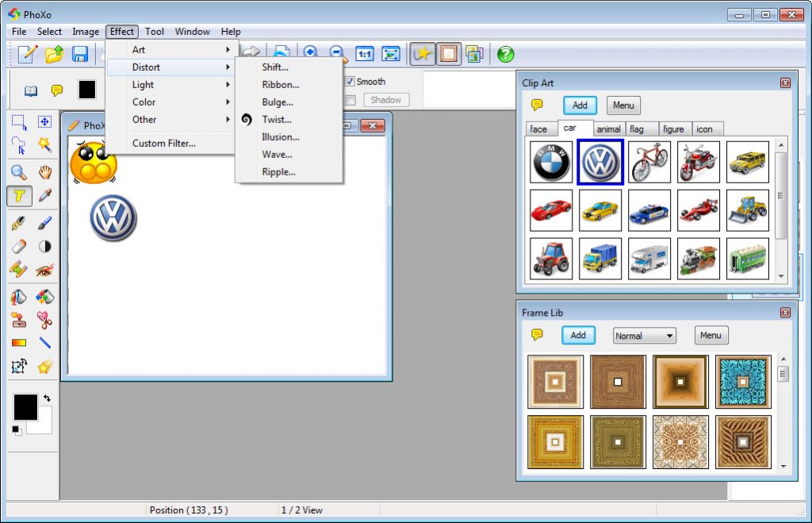Click the Menu button in Frame Lib
Viewport: 812px width, 523px height.
[x=710, y=336]
